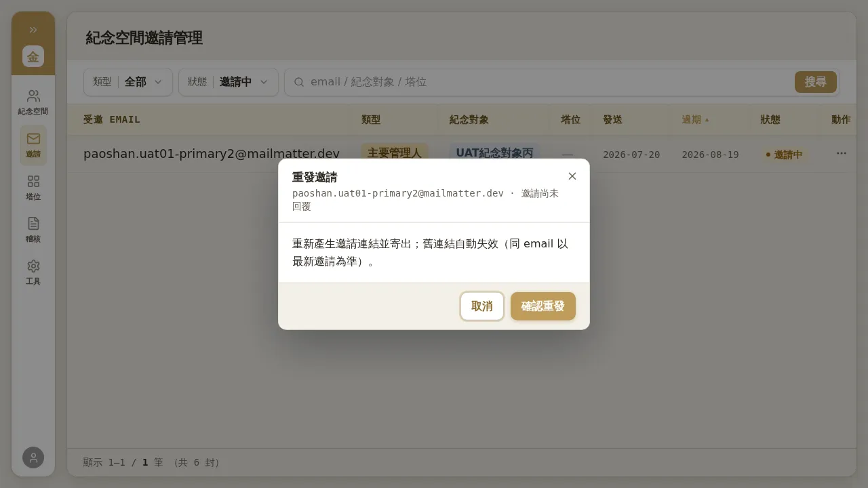Click the 邀請中 status badge in row

pos(784,155)
